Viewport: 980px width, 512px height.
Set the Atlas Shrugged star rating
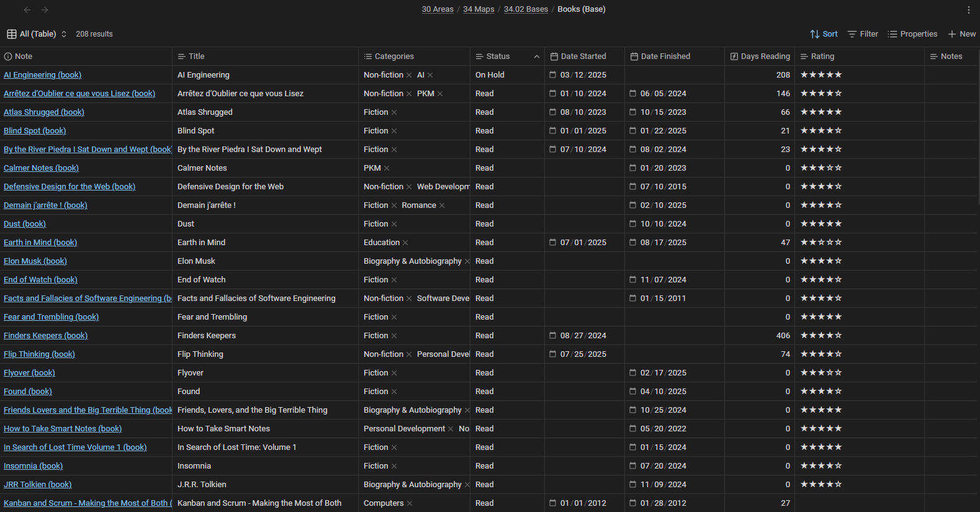820,112
